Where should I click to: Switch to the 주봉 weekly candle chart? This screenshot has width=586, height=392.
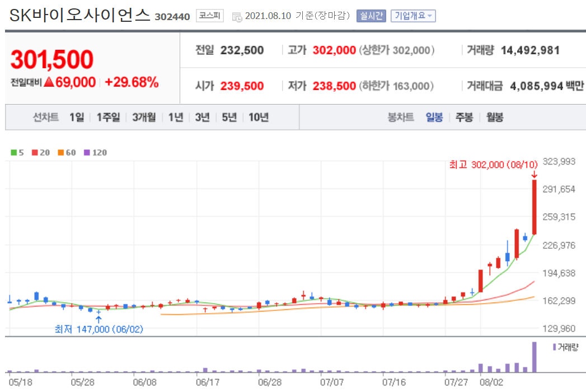point(464,117)
